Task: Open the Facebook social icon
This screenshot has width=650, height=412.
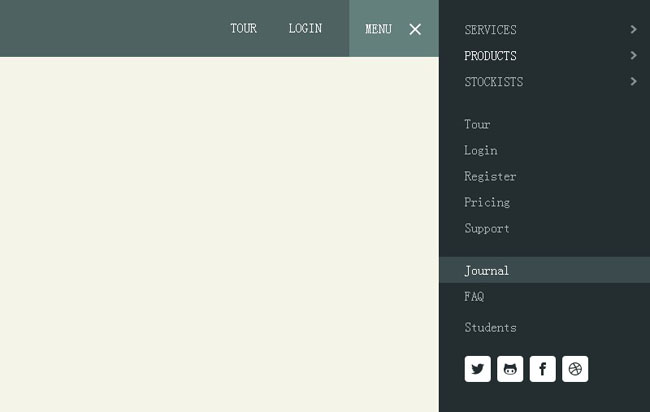Action: tap(542, 369)
